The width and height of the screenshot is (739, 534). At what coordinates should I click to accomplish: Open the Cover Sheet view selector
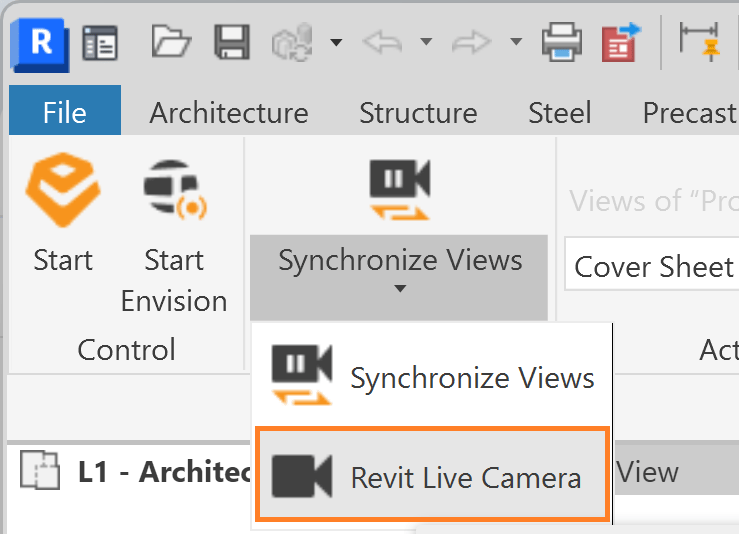tap(652, 265)
